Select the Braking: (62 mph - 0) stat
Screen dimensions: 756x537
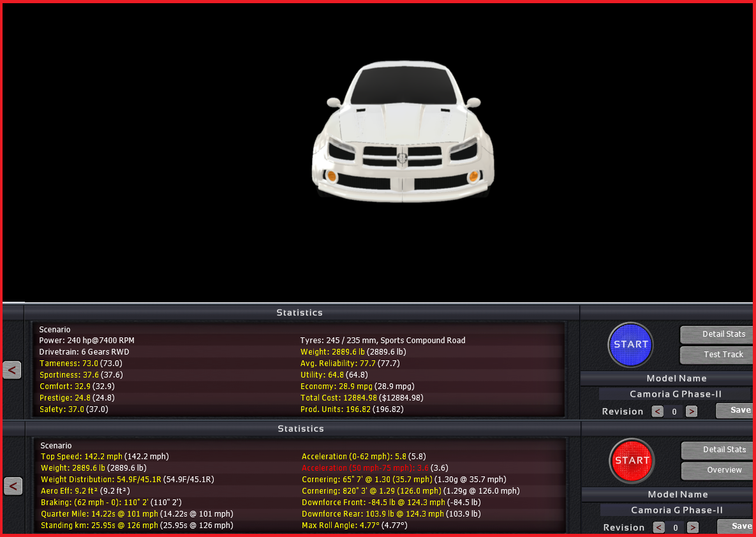[112, 503]
